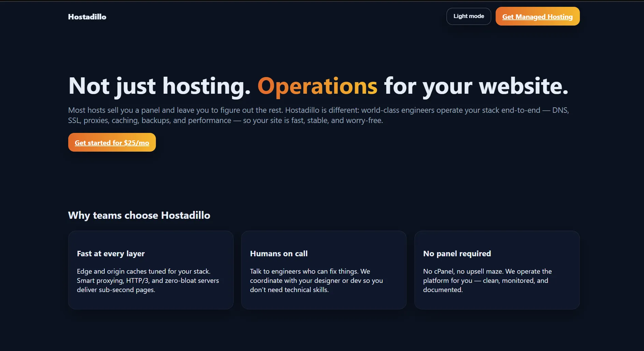Click the Hostadillo logo in the header
The image size is (644, 351).
click(x=87, y=17)
